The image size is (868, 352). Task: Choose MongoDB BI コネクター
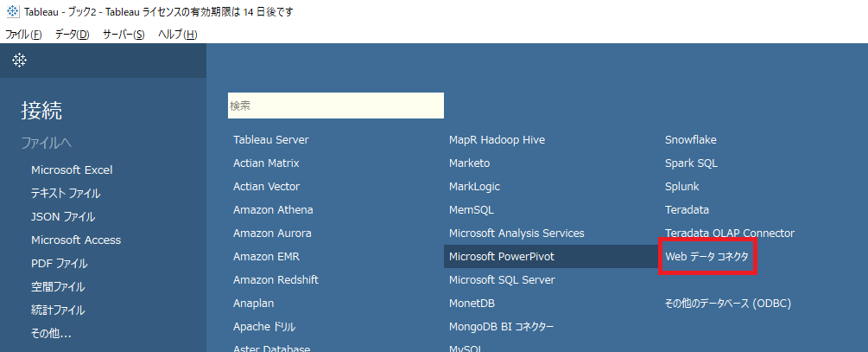click(x=501, y=327)
